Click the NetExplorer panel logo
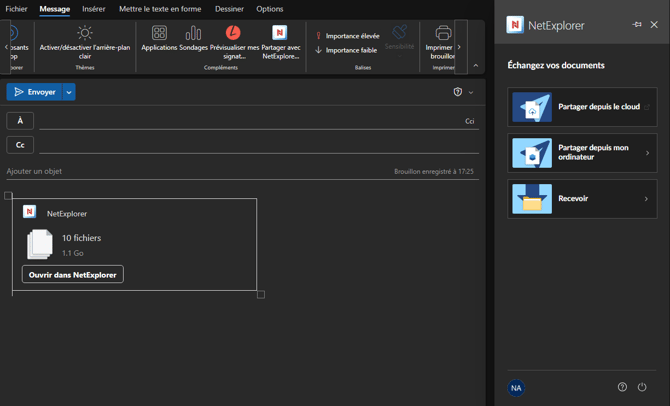 [515, 25]
